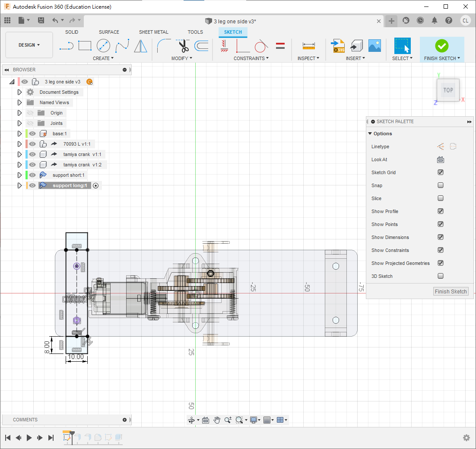Screen dimensions: 476x449
Task: Select the 2-Point Rectangle tool
Action: click(x=85, y=45)
